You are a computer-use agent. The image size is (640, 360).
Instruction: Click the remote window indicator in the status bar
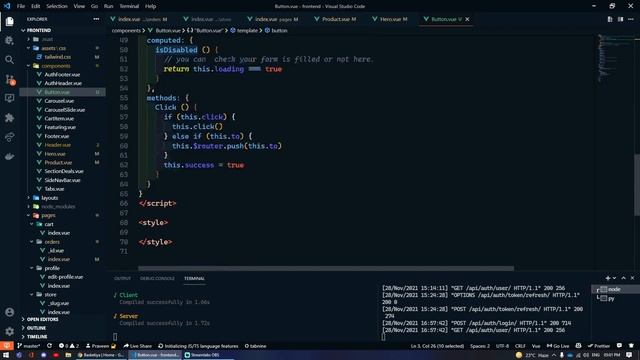(x=7, y=346)
